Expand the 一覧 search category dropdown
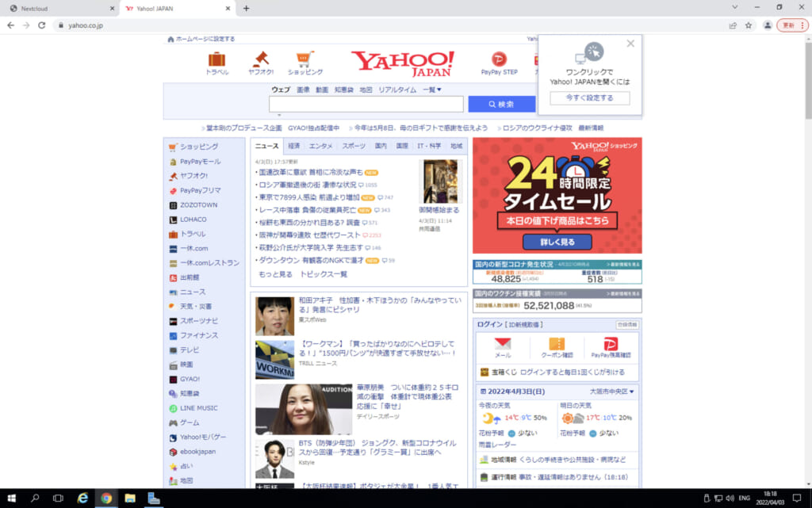Viewport: 812px width, 508px height. click(x=432, y=90)
